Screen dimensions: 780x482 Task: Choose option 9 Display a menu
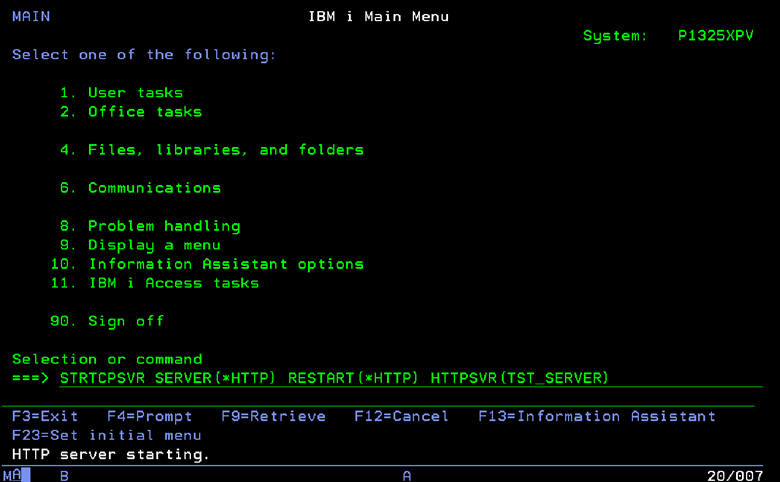click(140, 245)
